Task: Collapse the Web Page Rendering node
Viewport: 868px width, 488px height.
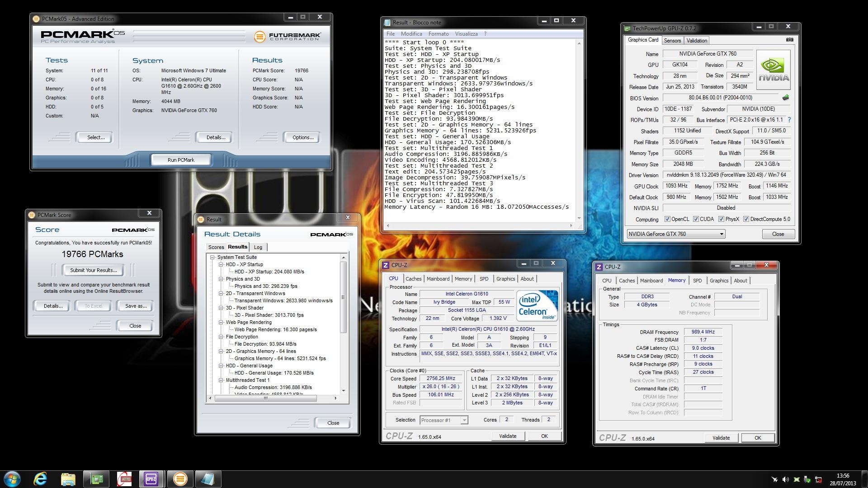Action: [221, 322]
